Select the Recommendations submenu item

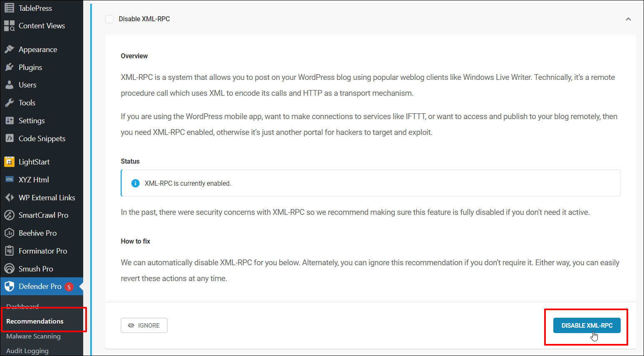pos(35,321)
